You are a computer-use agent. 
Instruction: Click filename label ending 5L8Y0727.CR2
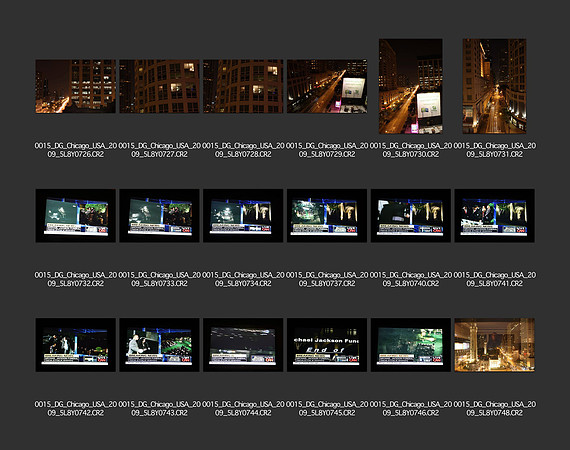pos(159,150)
